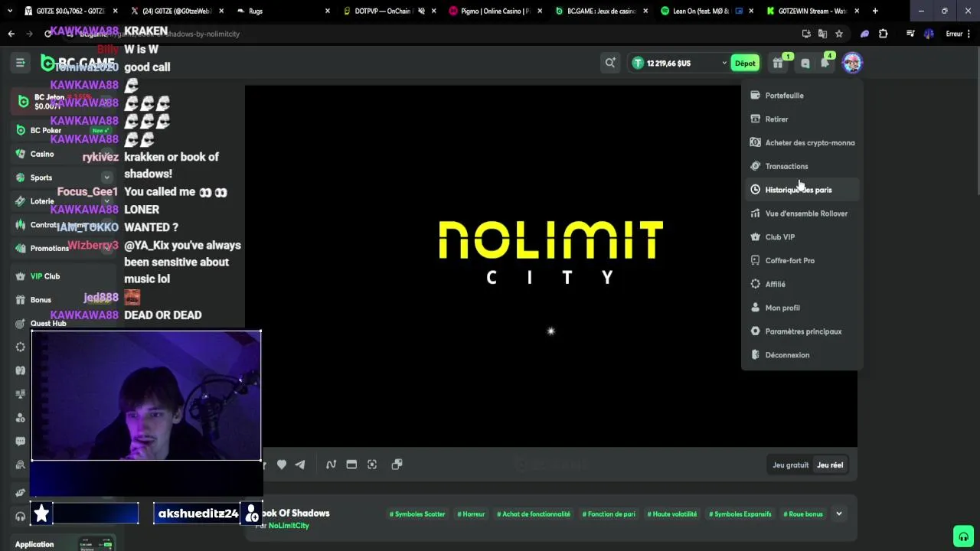Open Coffre-fort Pro entry
The width and height of the screenshot is (980, 551).
tap(802, 261)
